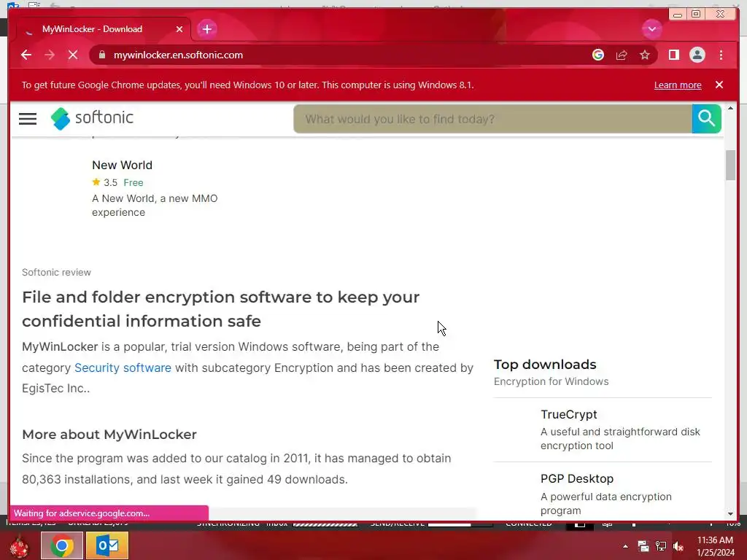This screenshot has width=747, height=560.
Task: Expand the tab search dropdown
Action: pos(651,29)
